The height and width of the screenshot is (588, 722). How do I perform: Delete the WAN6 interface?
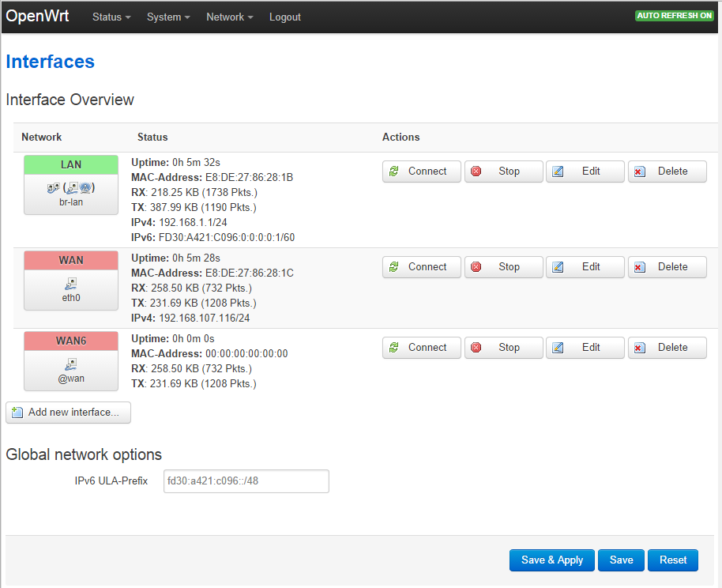click(x=667, y=348)
